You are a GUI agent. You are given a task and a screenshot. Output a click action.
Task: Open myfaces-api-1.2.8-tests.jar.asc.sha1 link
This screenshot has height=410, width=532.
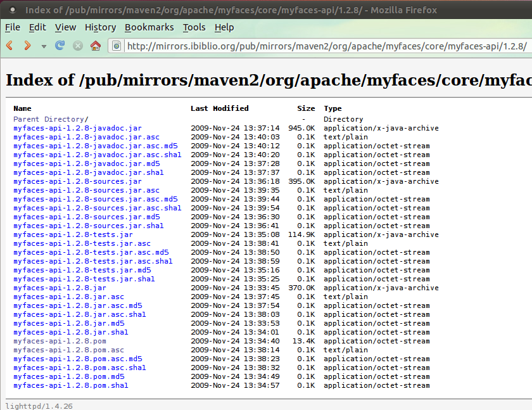(93, 261)
